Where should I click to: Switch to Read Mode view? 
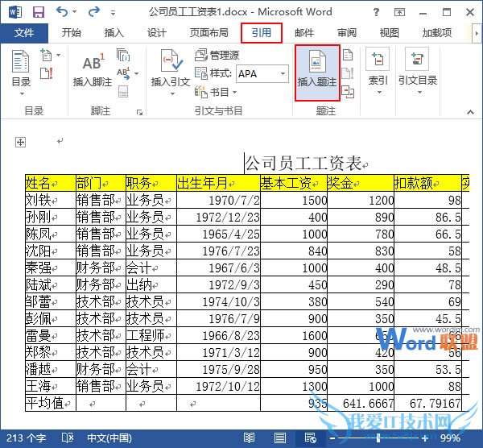249,438
